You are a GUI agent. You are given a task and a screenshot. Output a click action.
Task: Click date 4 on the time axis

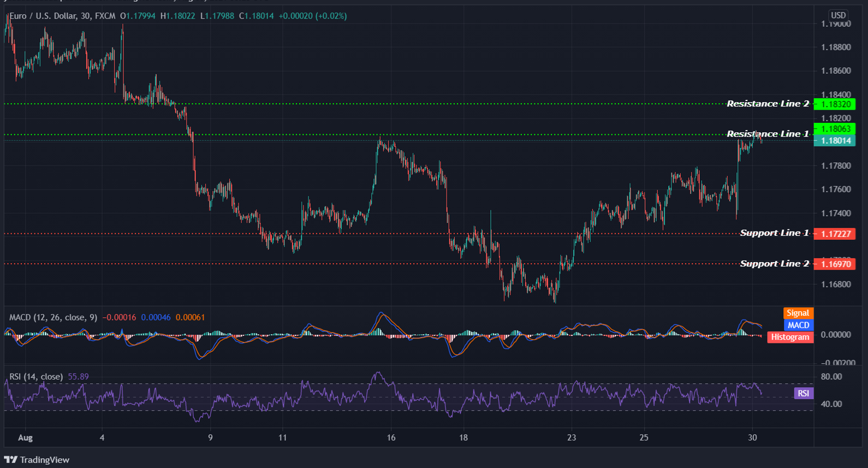tap(102, 438)
